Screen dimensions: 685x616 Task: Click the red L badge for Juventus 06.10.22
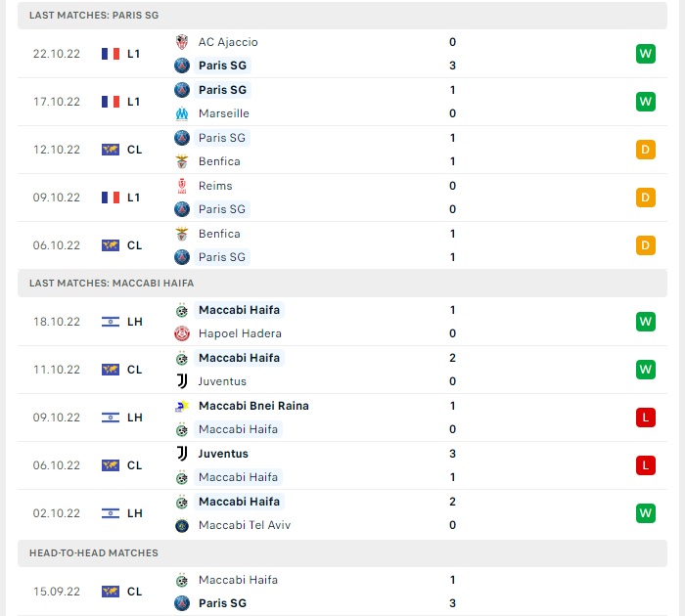click(645, 465)
